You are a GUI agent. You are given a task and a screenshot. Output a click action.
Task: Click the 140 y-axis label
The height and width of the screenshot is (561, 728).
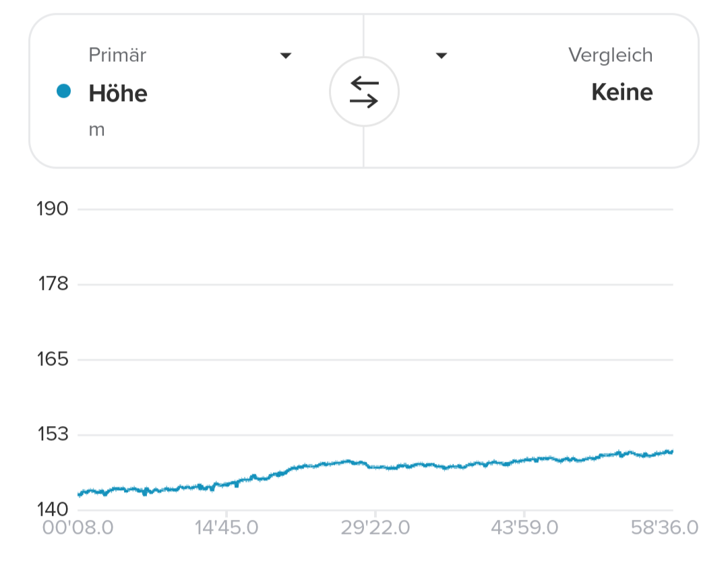[x=53, y=508]
